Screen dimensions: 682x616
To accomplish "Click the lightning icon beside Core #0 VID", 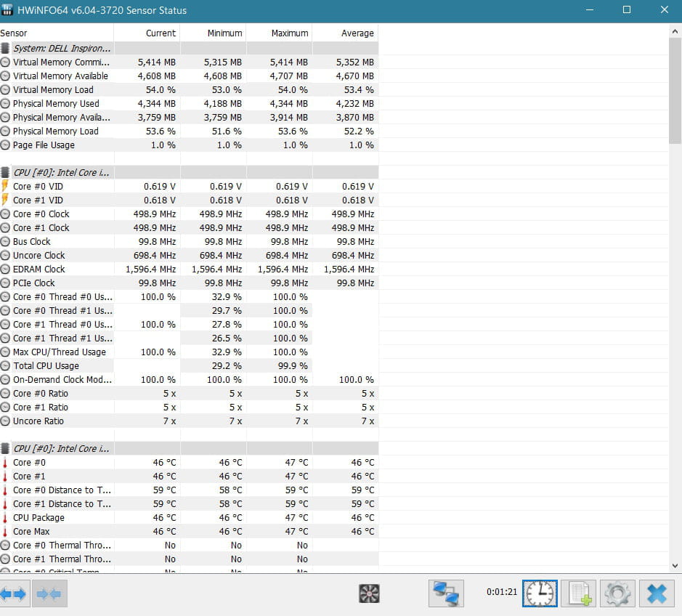I will (5, 186).
